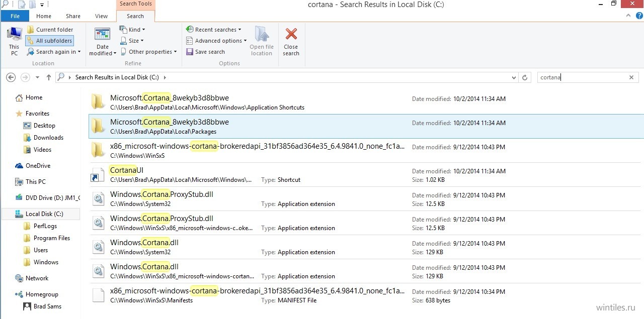The image size is (644, 319).
Task: Click the Forward navigation arrow
Action: [25, 77]
